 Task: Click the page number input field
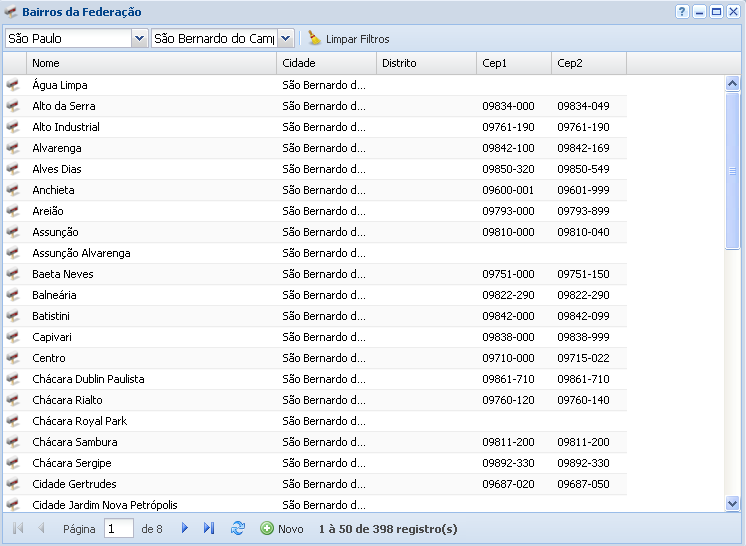(x=119, y=528)
